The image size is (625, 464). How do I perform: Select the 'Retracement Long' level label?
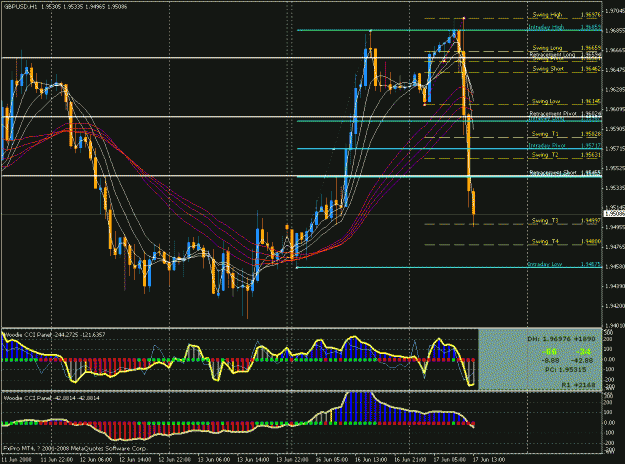click(x=552, y=54)
